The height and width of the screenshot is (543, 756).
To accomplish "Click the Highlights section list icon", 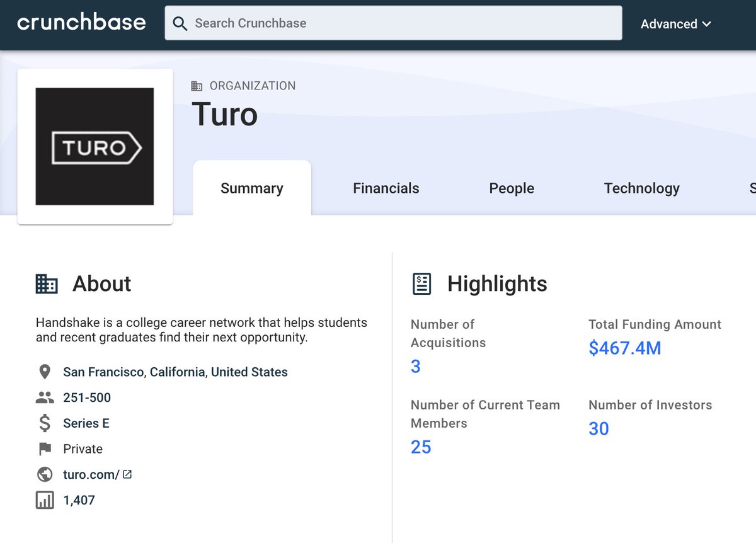I will tap(421, 284).
